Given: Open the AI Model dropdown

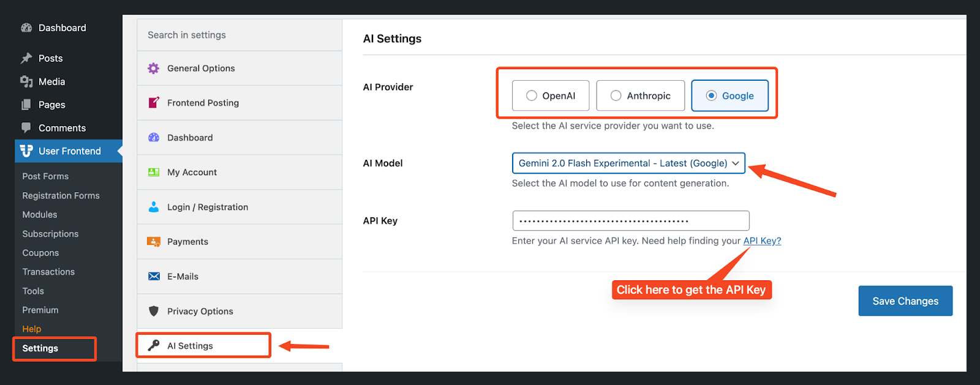Looking at the screenshot, I should (x=628, y=163).
